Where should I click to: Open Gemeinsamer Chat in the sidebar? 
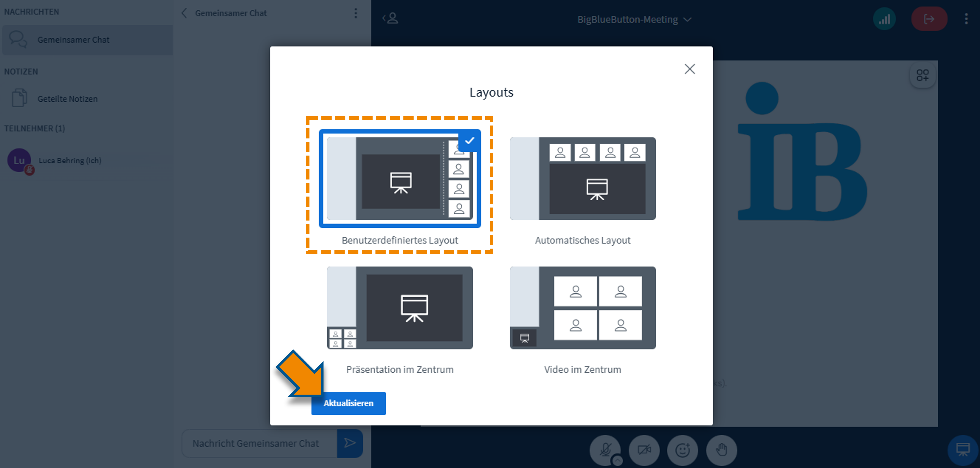[73, 40]
